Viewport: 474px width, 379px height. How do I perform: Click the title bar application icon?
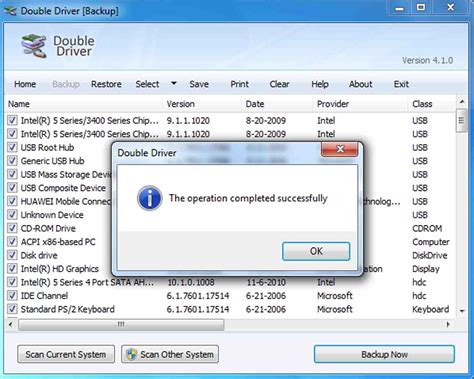(10, 11)
